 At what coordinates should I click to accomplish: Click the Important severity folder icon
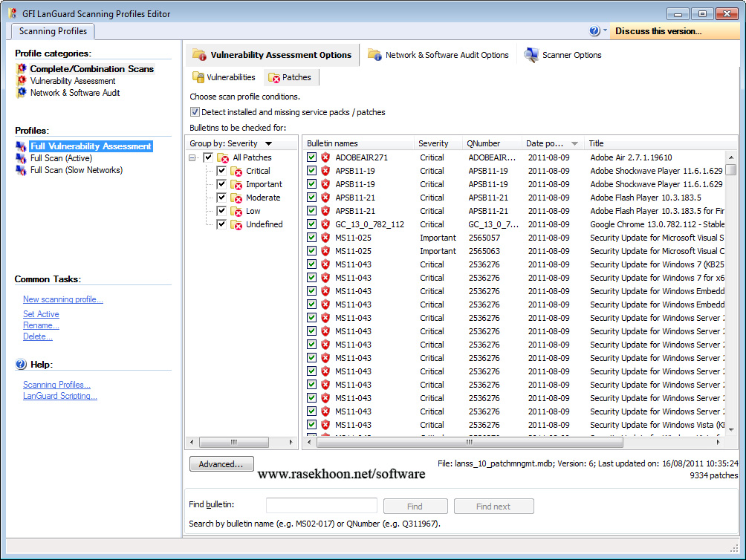pos(236,184)
